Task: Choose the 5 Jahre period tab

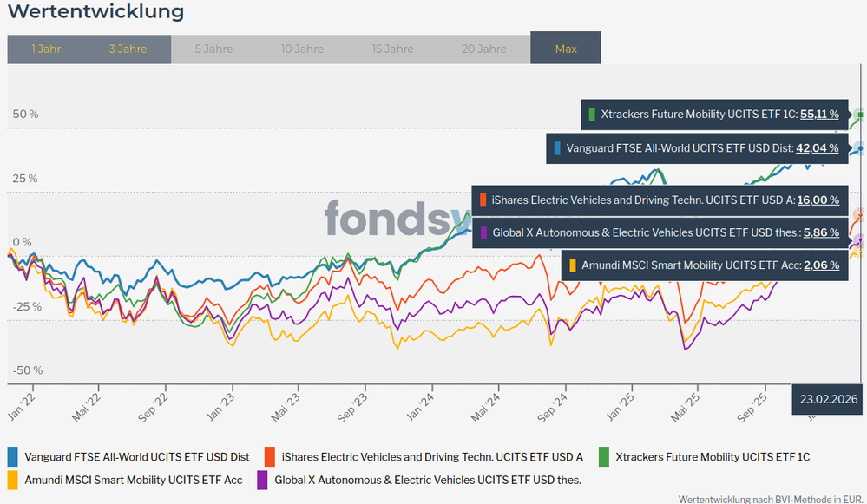Action: point(213,49)
